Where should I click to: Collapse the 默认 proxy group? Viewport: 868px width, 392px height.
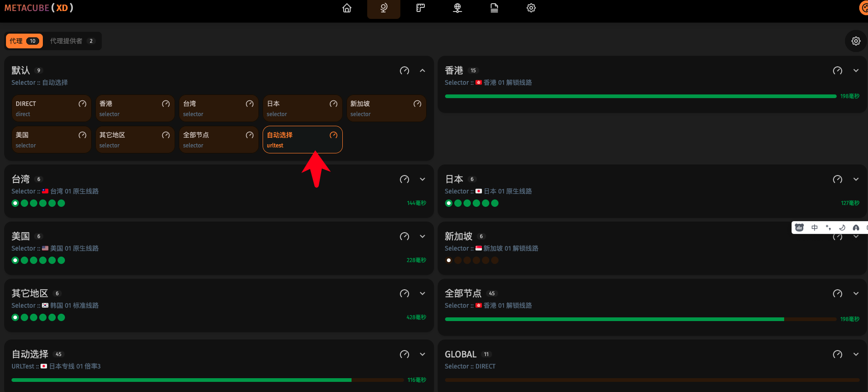pyautogui.click(x=422, y=70)
